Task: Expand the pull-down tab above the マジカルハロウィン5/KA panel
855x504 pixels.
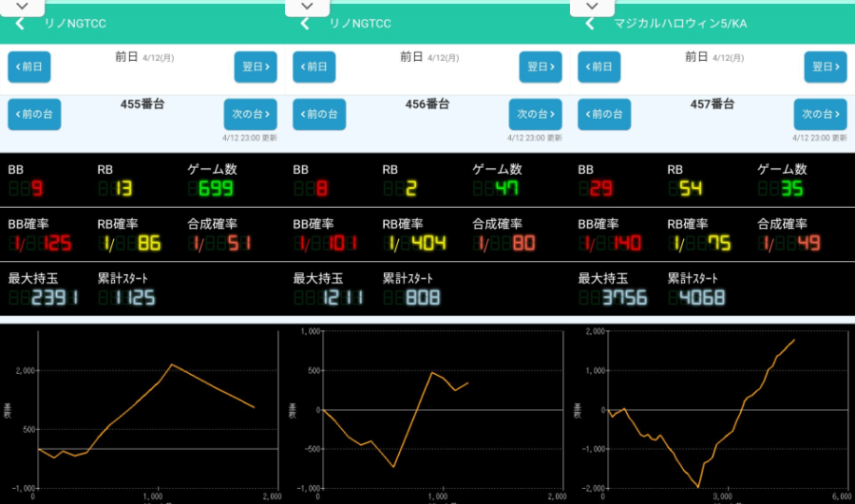Action: point(593,6)
